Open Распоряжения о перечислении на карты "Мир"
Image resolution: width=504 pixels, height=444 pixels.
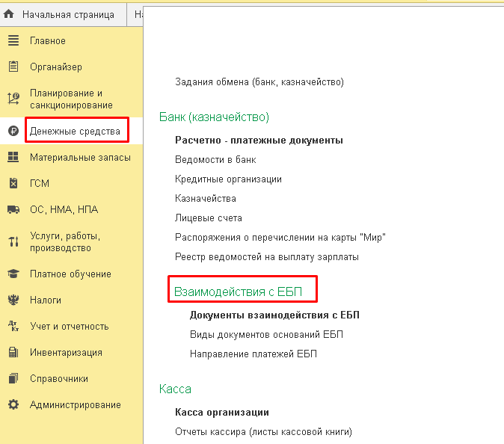[280, 238]
